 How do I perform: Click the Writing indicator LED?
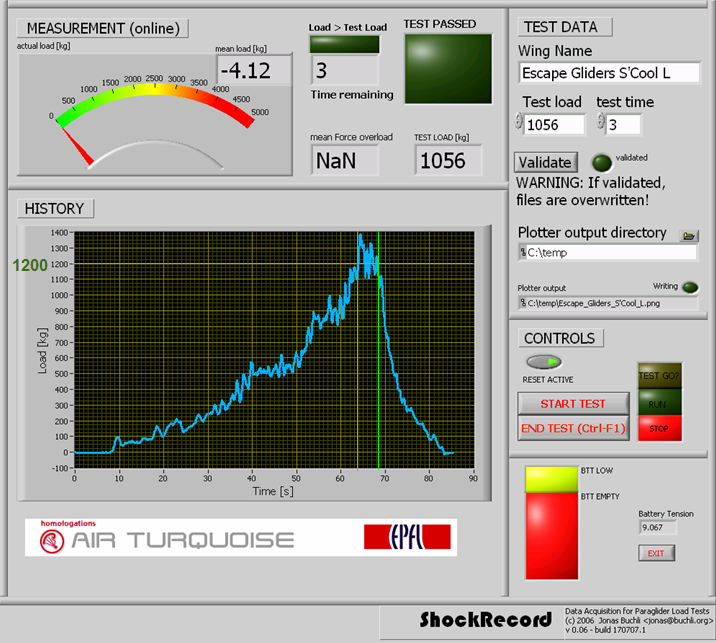click(690, 288)
